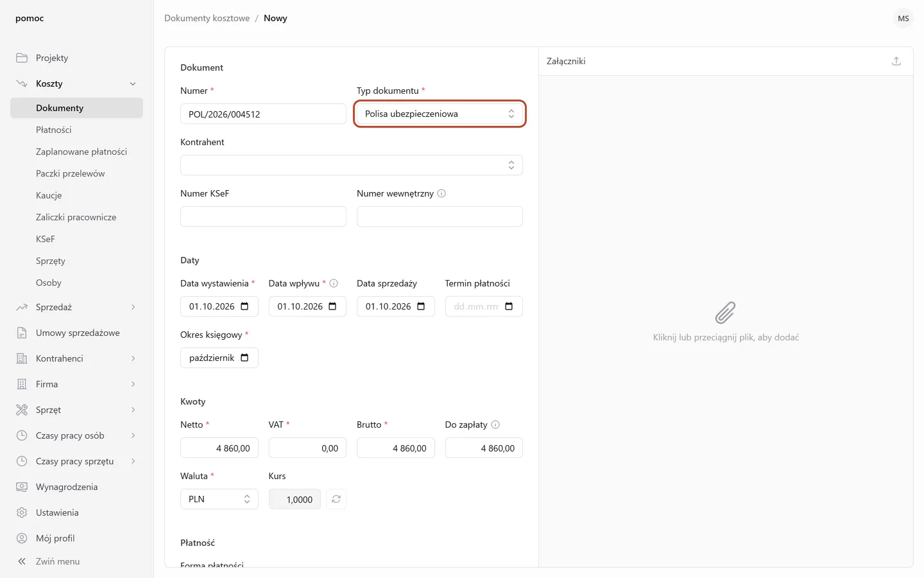The height and width of the screenshot is (578, 924).
Task: Click the MS user avatar
Action: point(903,18)
